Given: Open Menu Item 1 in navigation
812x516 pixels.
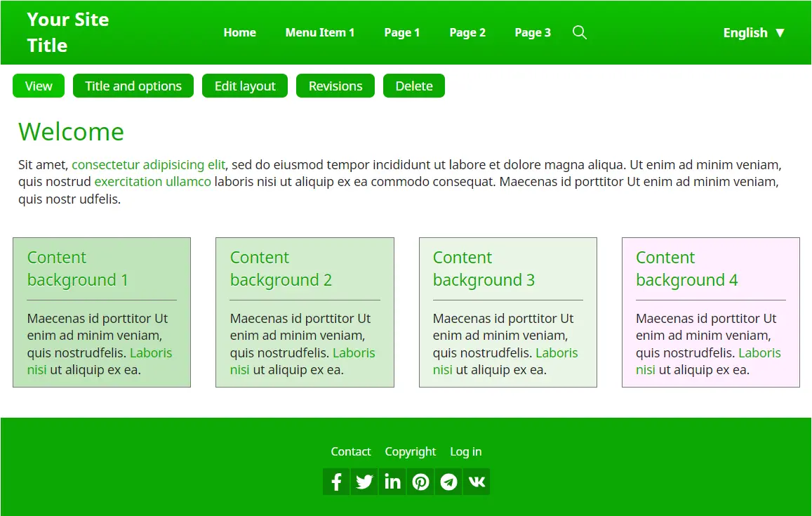Looking at the screenshot, I should click(x=320, y=32).
